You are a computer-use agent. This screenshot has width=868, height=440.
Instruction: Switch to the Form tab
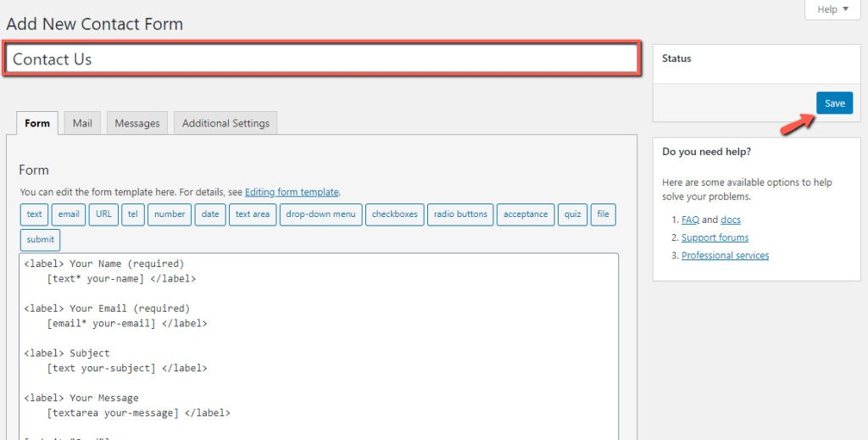coord(37,123)
